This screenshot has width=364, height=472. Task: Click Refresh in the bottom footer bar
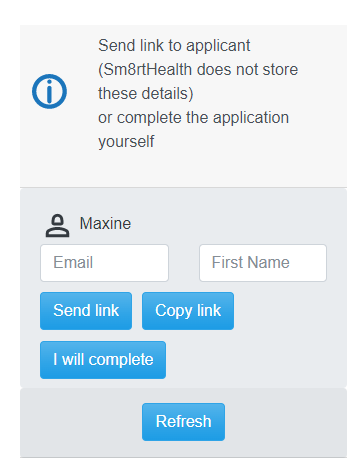point(183,422)
